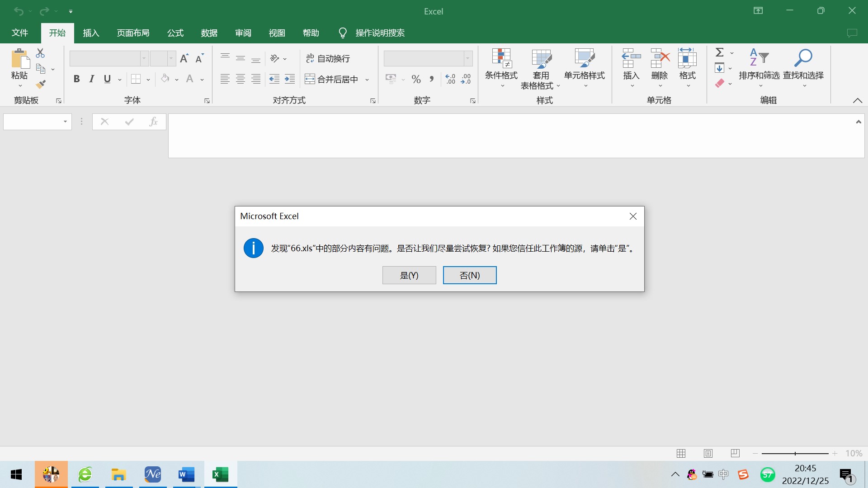
Task: Click the Copy icon
Action: click(41, 69)
